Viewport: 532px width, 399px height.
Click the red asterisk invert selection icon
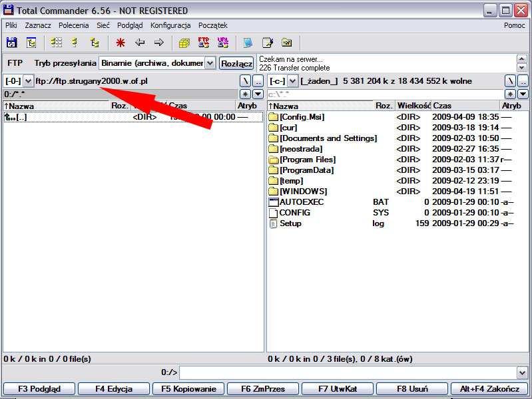121,43
